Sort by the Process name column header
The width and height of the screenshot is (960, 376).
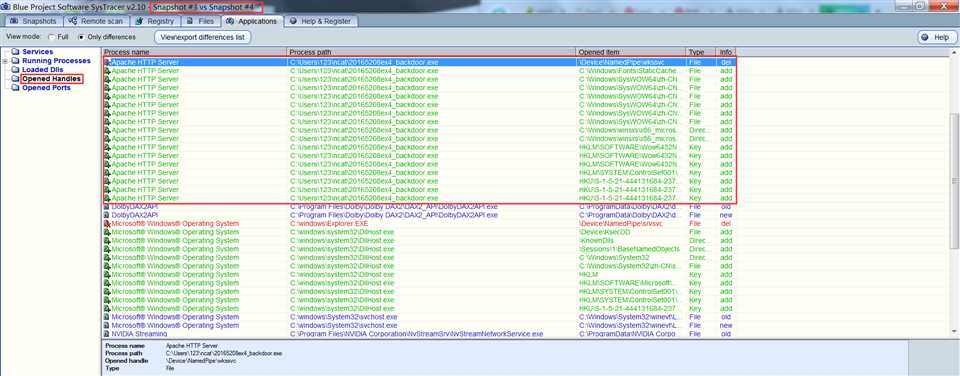(195, 53)
